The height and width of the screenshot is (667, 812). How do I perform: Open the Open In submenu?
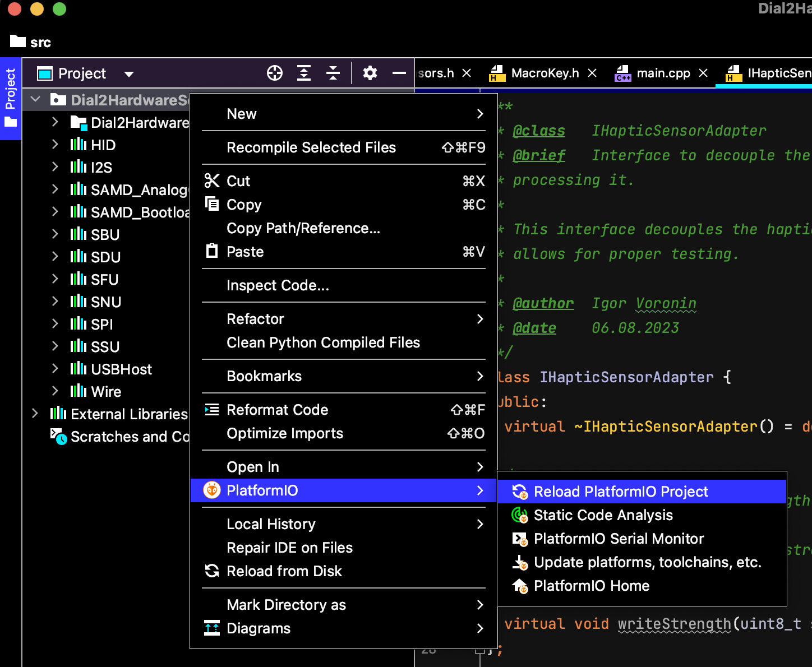click(344, 467)
